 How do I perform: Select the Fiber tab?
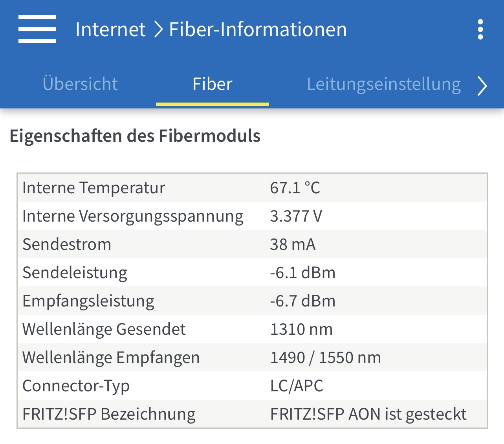point(213,84)
